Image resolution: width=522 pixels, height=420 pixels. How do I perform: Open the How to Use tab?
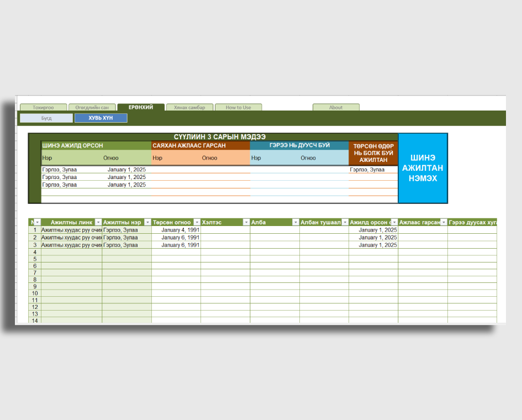point(238,108)
